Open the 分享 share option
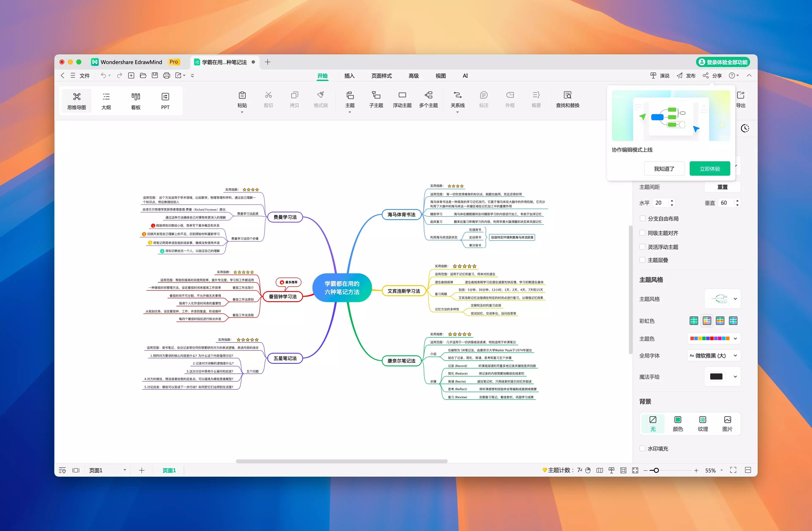The image size is (812, 531). [x=712, y=75]
